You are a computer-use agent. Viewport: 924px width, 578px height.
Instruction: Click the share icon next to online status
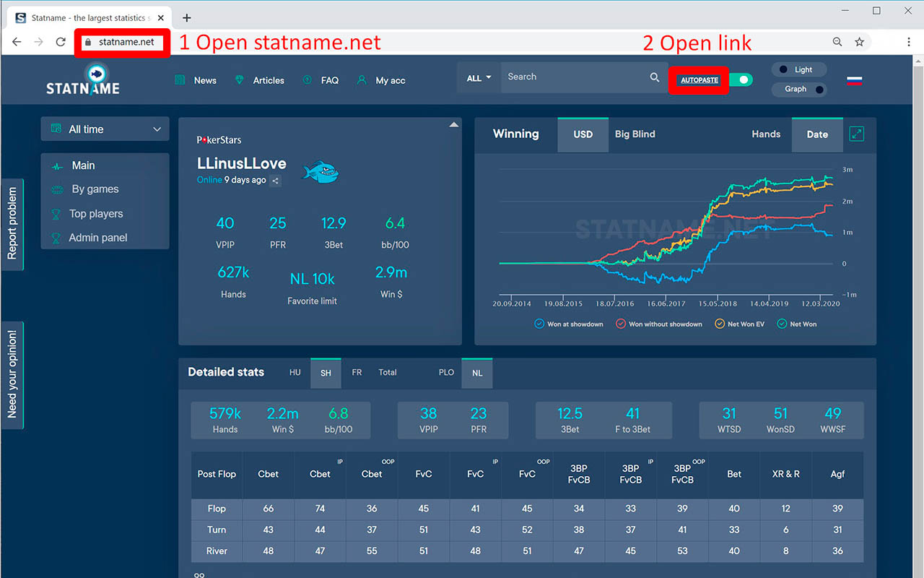[x=276, y=181]
